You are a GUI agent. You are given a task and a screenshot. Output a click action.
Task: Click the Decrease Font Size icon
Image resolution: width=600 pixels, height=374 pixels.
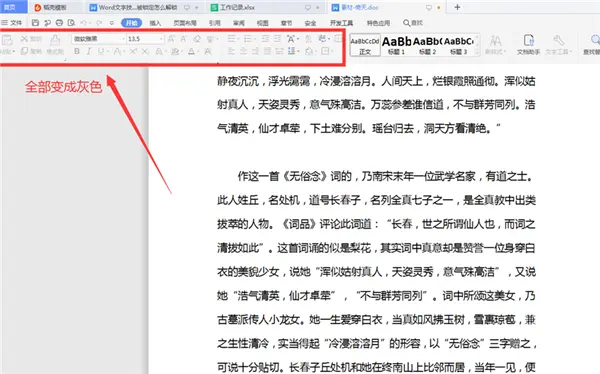click(183, 39)
